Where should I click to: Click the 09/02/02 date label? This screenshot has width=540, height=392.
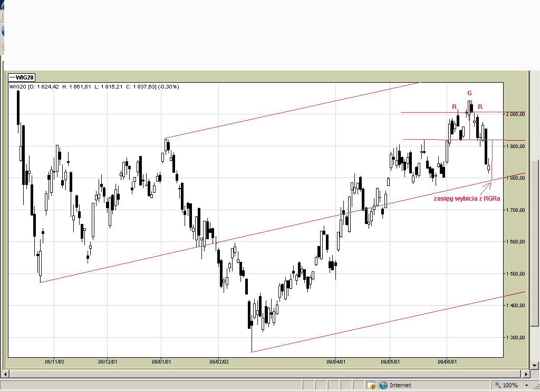tap(219, 362)
